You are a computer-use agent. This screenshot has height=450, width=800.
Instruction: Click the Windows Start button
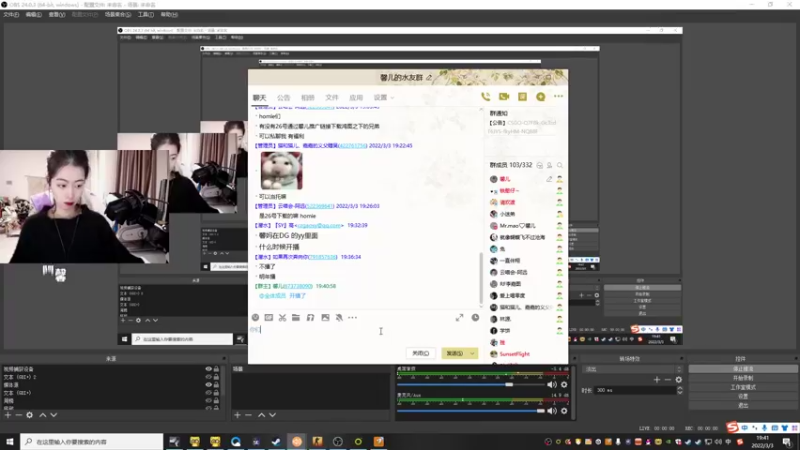pos(10,441)
